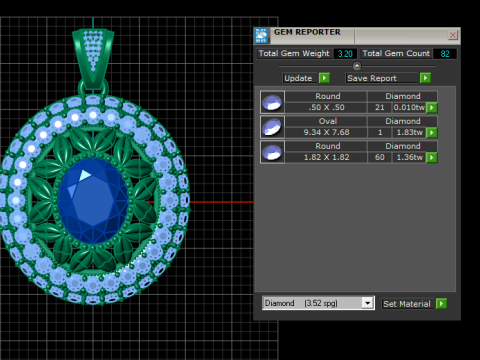Click the '9.34 X 7.68' size cell
The height and width of the screenshot is (360, 480).
click(326, 133)
